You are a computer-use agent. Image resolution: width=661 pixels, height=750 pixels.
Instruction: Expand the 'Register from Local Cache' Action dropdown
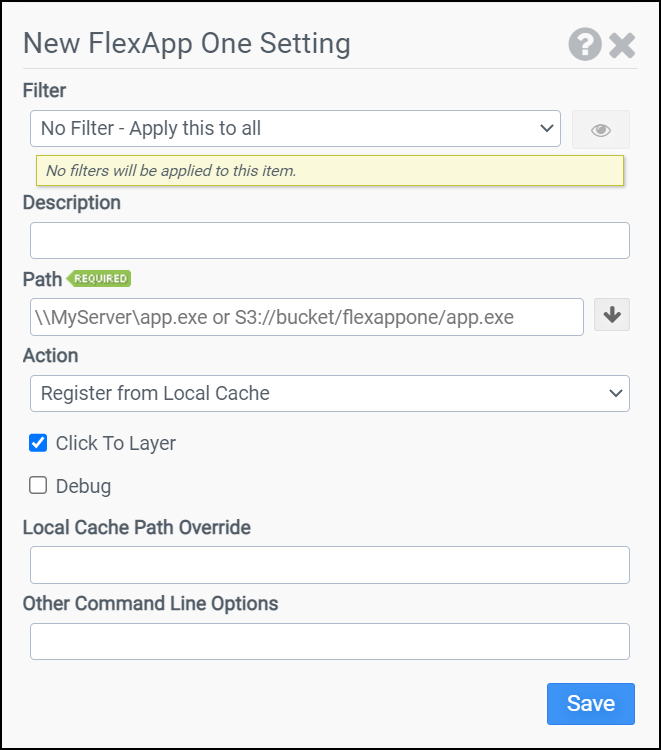(329, 393)
